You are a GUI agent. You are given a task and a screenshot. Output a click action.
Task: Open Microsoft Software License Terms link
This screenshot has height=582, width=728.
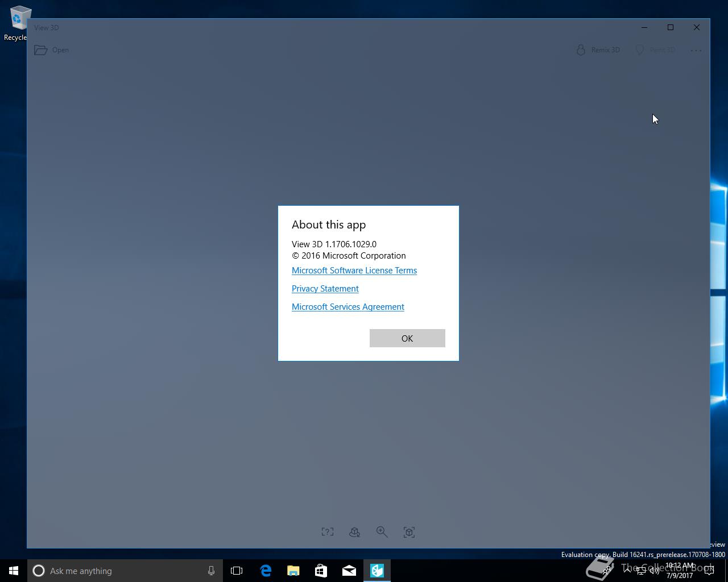point(354,271)
